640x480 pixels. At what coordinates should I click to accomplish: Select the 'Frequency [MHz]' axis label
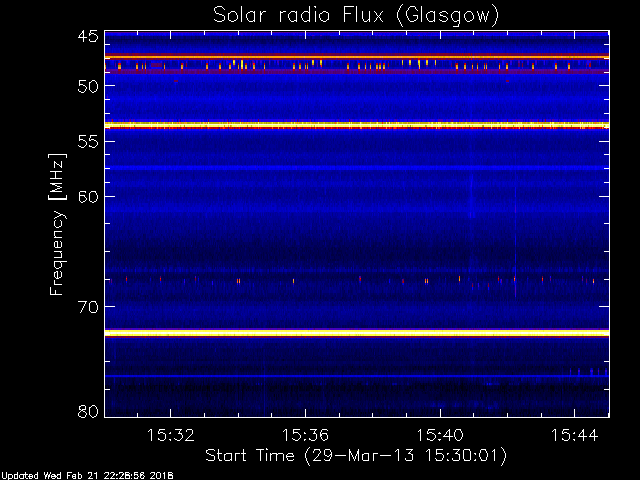(x=57, y=224)
